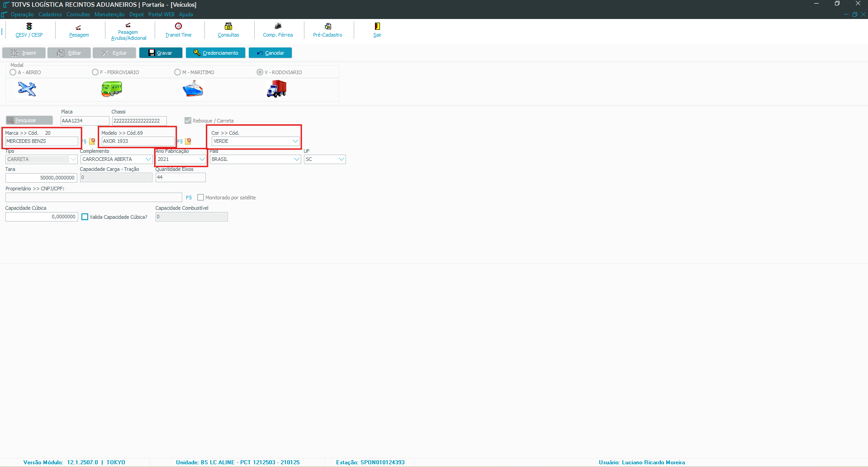Viewport: 868px width, 467px height.
Task: Click the Proprietário CNPJ/CPF field
Action: 94,198
